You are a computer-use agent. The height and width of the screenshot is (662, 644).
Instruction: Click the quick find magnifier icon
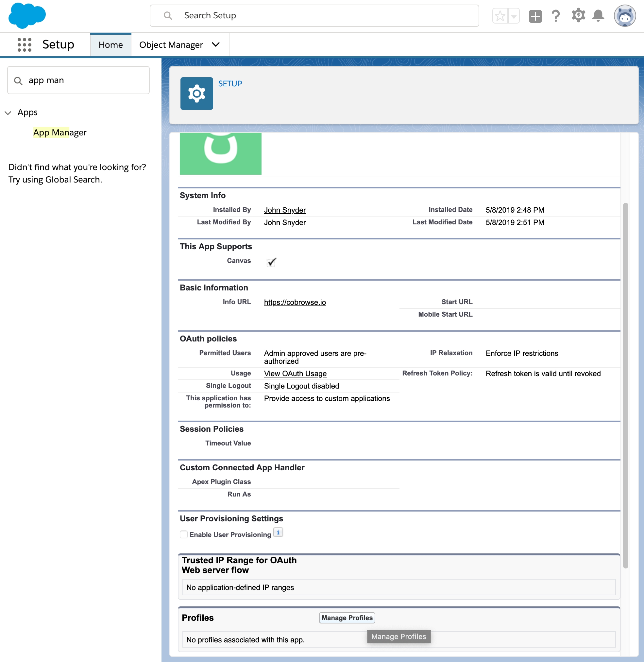[18, 81]
